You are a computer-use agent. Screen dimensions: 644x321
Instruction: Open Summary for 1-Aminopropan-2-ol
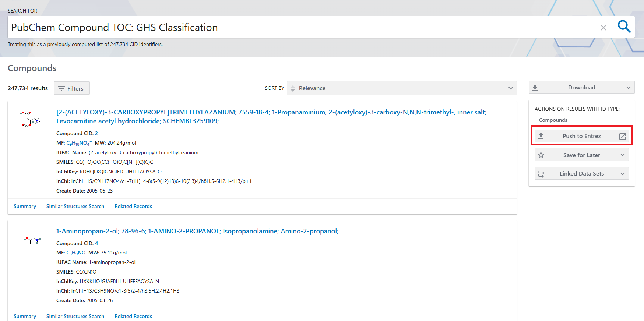[25, 316]
